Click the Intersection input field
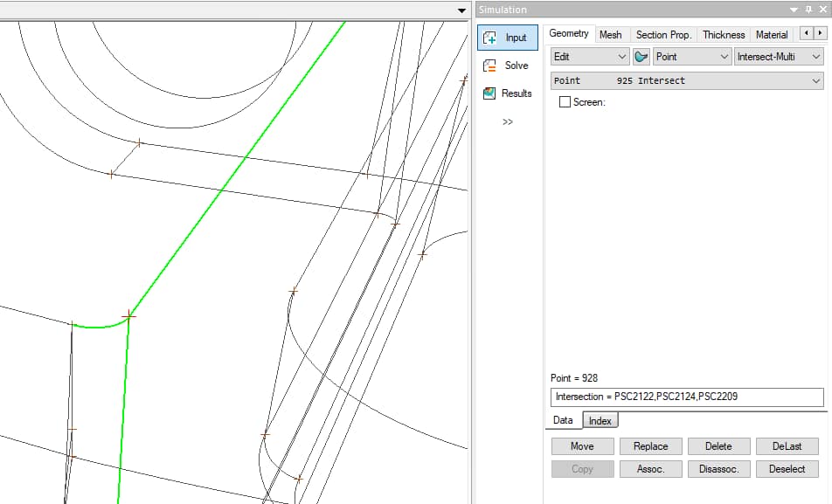 click(687, 397)
